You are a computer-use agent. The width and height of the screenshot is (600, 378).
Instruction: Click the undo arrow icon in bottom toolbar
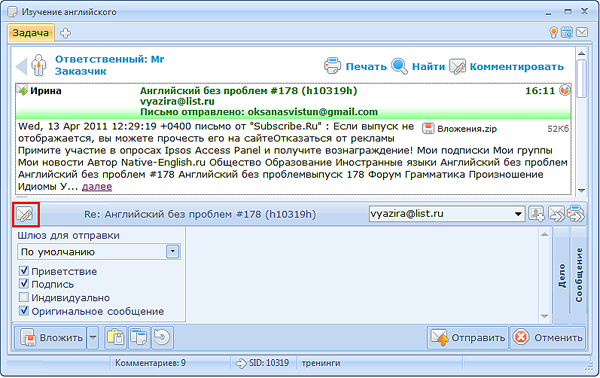pyautogui.click(x=162, y=337)
